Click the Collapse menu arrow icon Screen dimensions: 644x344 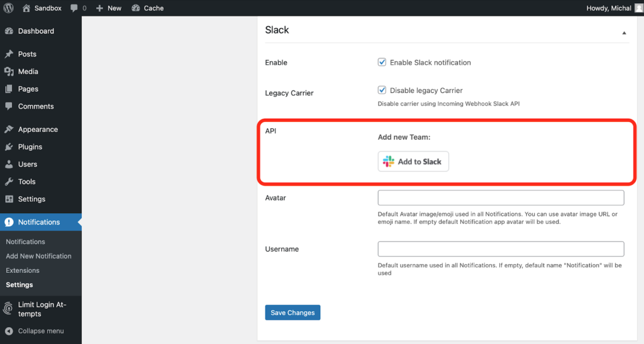[x=9, y=331]
